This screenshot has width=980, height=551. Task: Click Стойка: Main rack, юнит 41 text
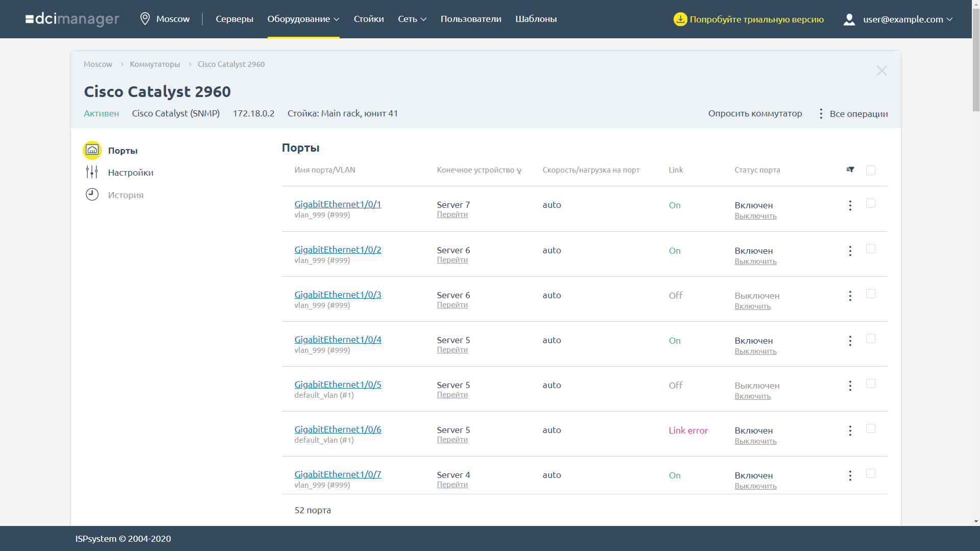(342, 113)
